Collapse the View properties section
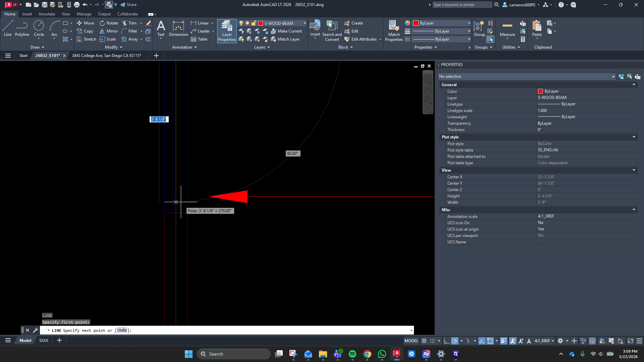The width and height of the screenshot is (644, 362). coord(634,170)
